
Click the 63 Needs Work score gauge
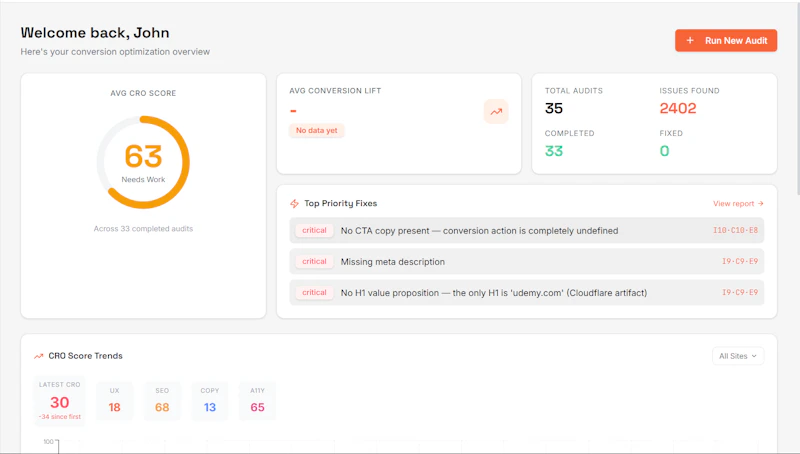(x=143, y=162)
